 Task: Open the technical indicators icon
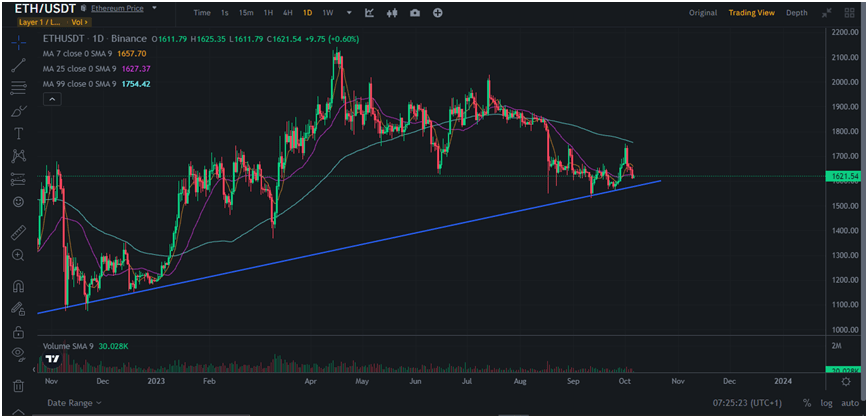pyautogui.click(x=370, y=13)
